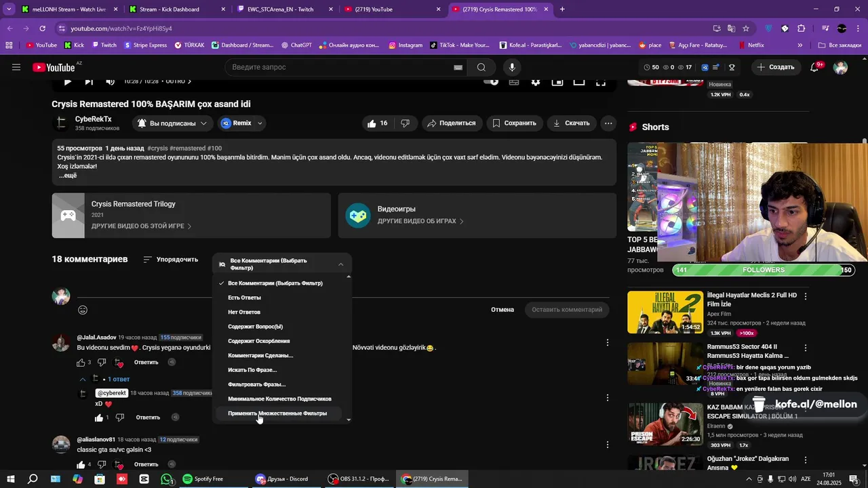This screenshot has width=868, height=488.
Task: Play the video with the player play button
Action: (x=67, y=81)
